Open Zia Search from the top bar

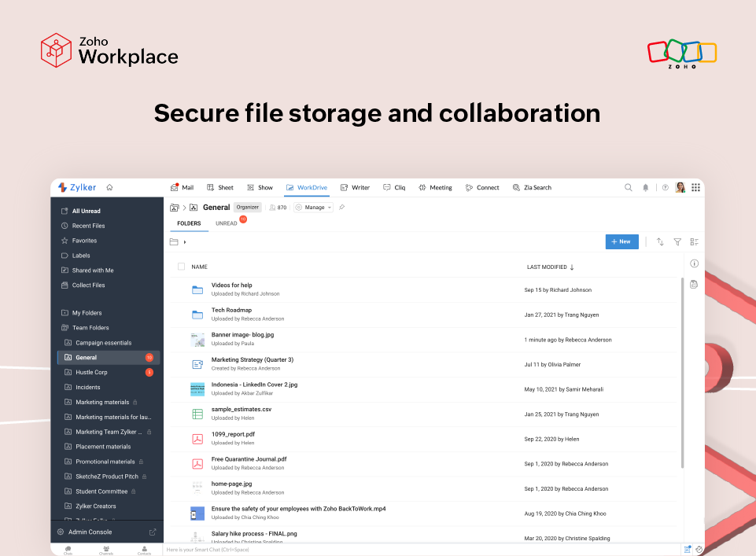click(533, 187)
